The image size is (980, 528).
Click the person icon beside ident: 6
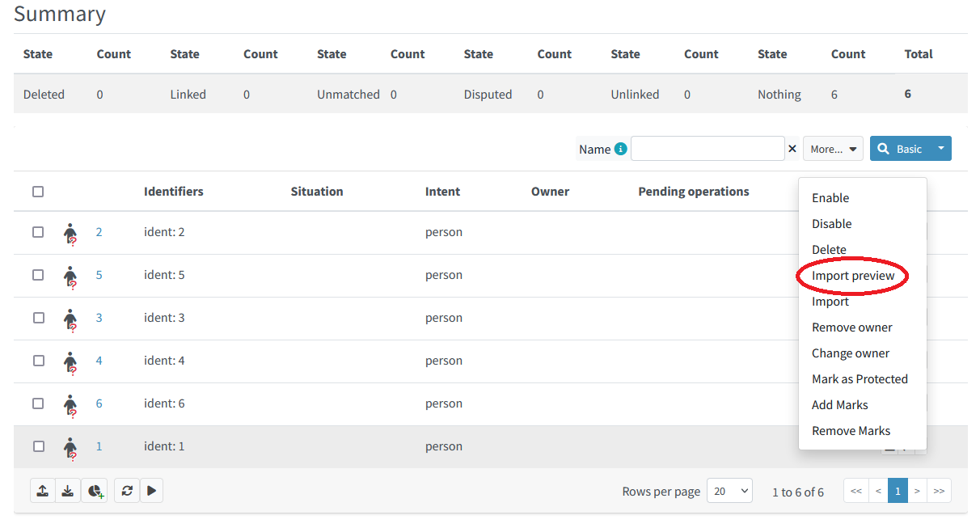71,403
